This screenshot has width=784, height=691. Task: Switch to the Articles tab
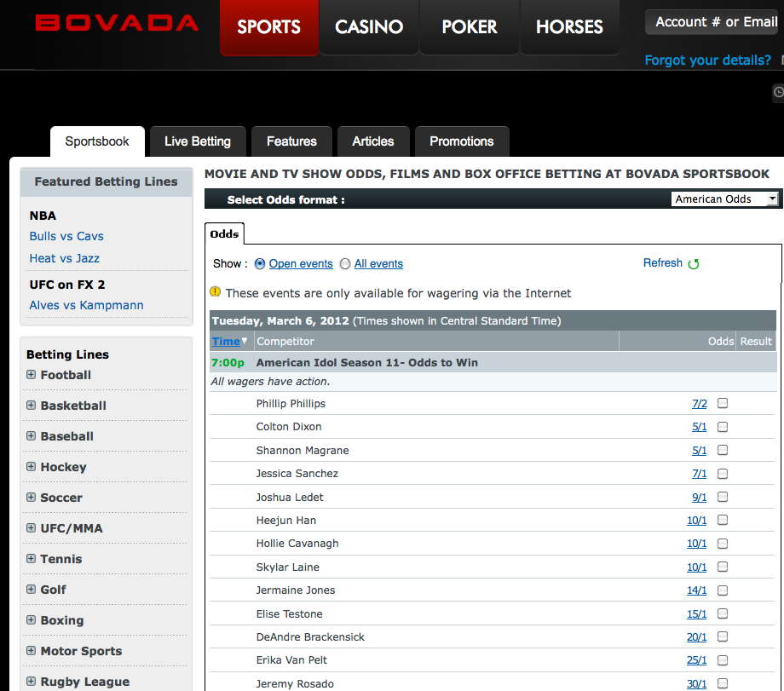[373, 141]
